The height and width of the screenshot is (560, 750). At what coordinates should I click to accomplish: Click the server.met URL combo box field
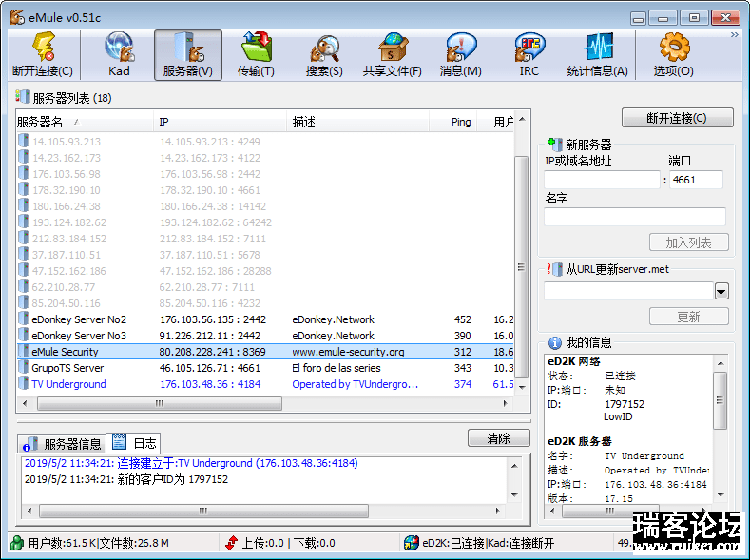[x=628, y=291]
